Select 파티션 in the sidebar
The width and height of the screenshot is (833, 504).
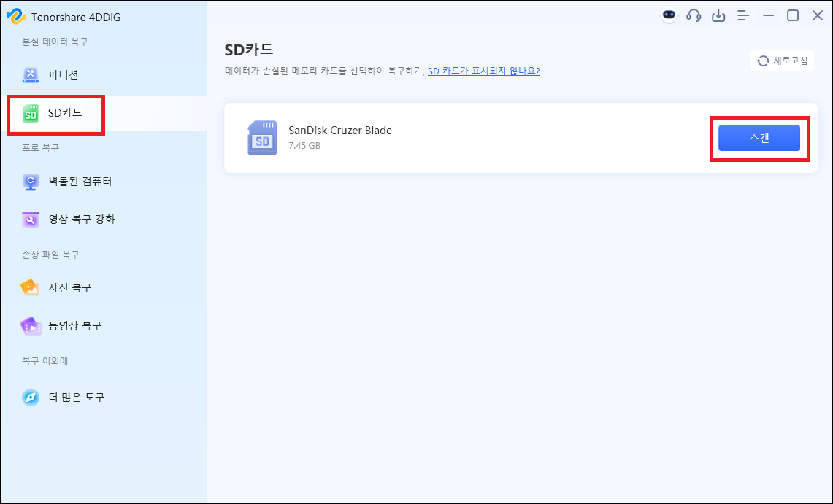point(104,75)
